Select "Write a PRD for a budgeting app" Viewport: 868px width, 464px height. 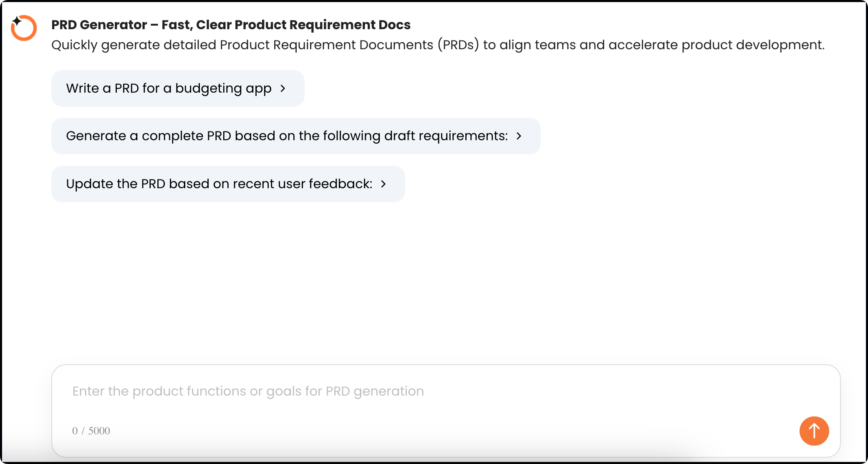tap(178, 88)
